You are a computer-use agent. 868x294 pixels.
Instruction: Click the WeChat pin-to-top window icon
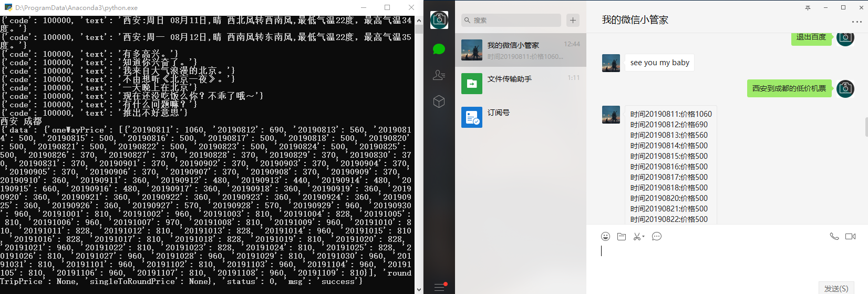(x=808, y=7)
